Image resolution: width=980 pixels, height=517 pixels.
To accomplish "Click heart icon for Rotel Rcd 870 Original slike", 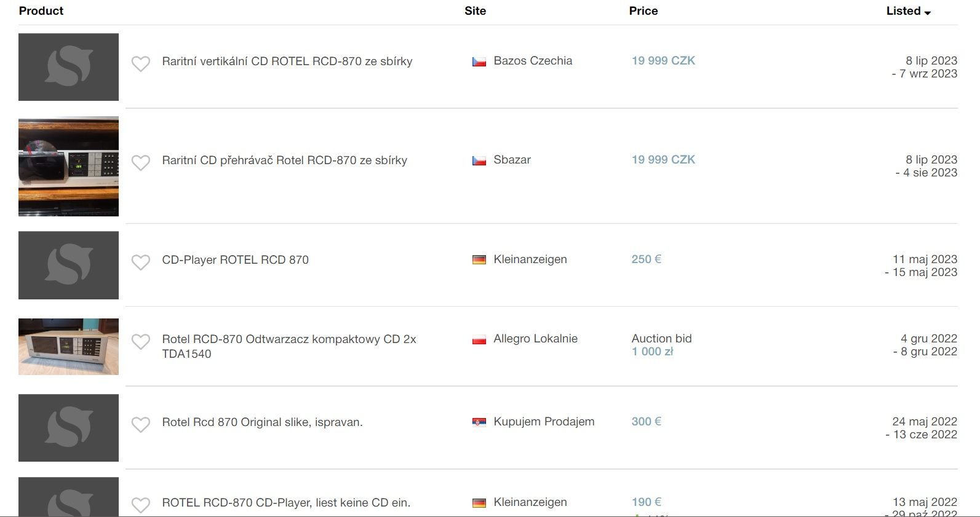I will [141, 424].
